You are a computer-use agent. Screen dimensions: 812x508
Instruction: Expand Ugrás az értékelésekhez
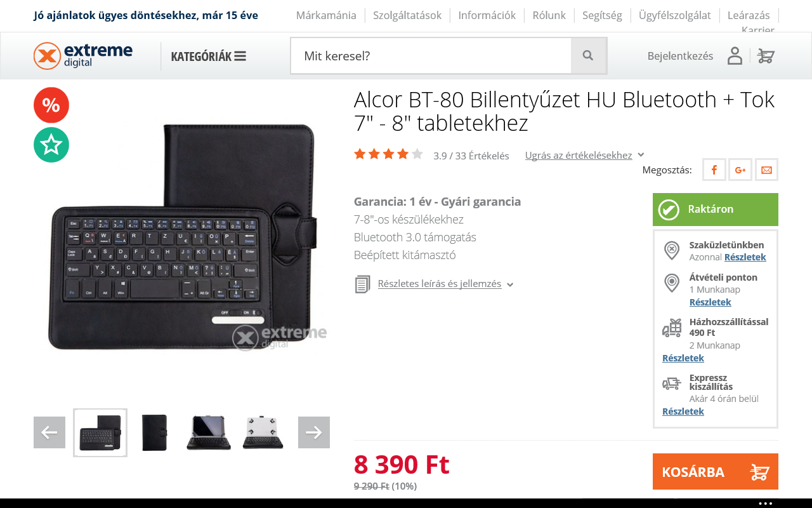[584, 155]
